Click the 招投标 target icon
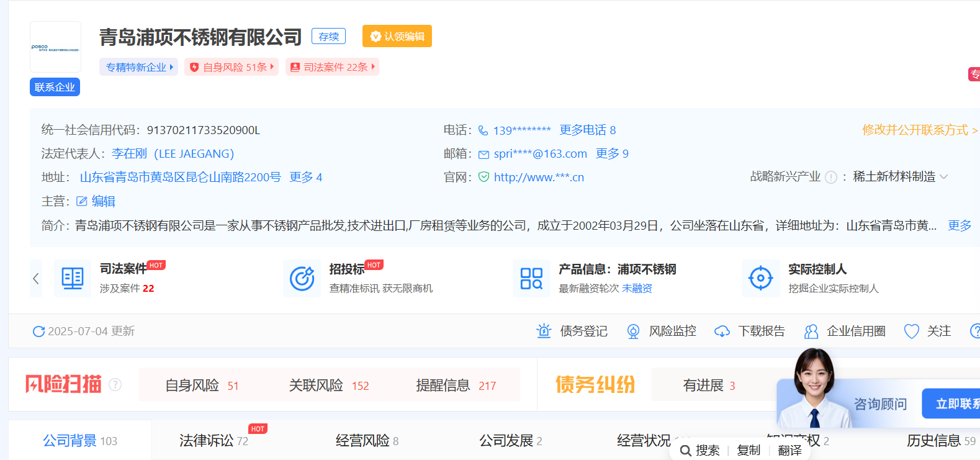Image resolution: width=980 pixels, height=460 pixels. 302,278
